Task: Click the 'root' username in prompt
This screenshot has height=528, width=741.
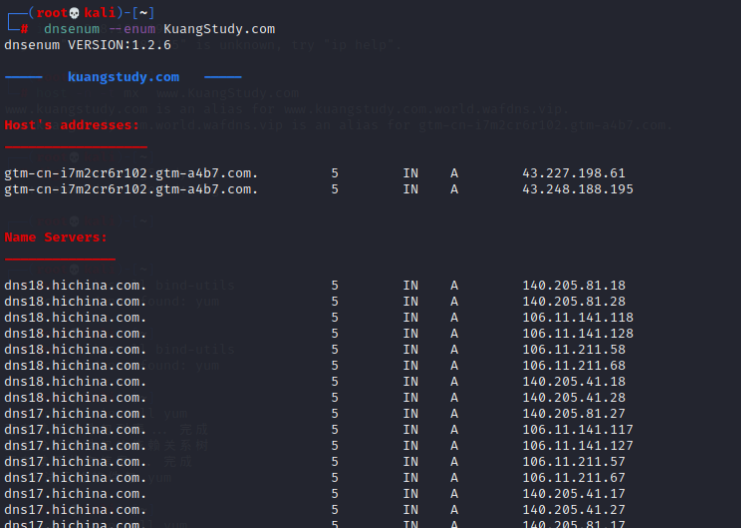Action: [52, 13]
